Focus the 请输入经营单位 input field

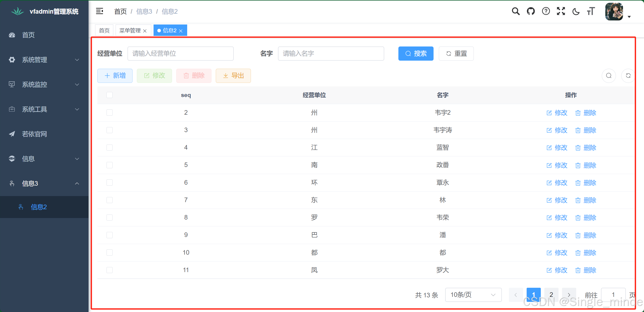point(180,54)
